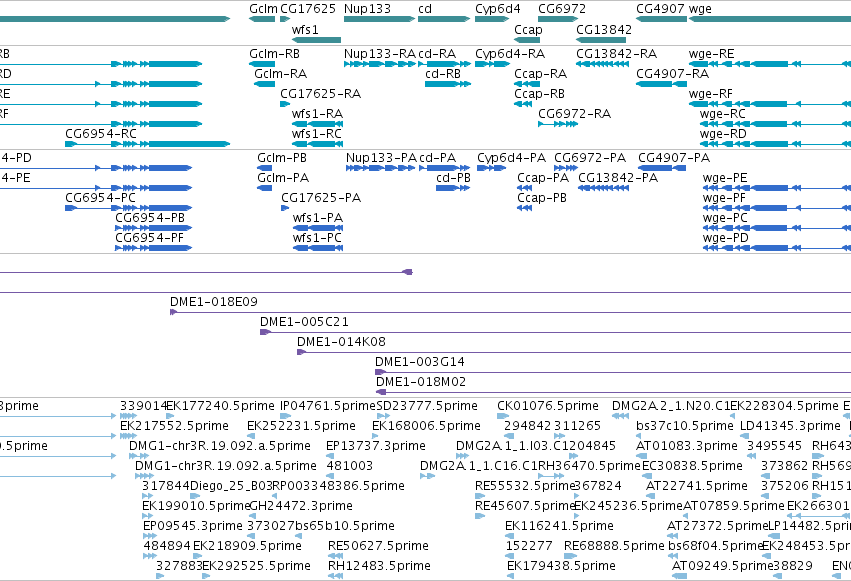Select EST RH12483.5prime
Viewport: 851px width, 581px height.
tap(379, 566)
